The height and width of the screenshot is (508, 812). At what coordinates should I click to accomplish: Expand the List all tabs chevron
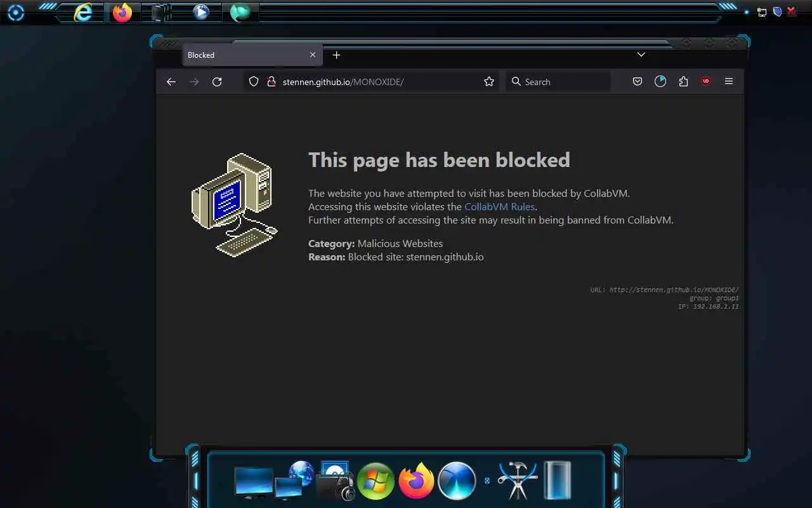pos(641,55)
